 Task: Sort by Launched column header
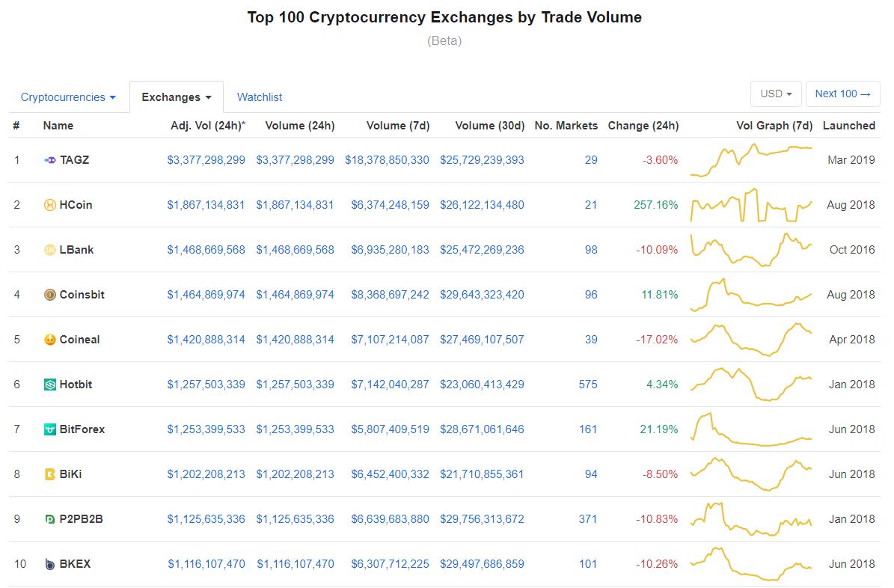[x=849, y=126]
